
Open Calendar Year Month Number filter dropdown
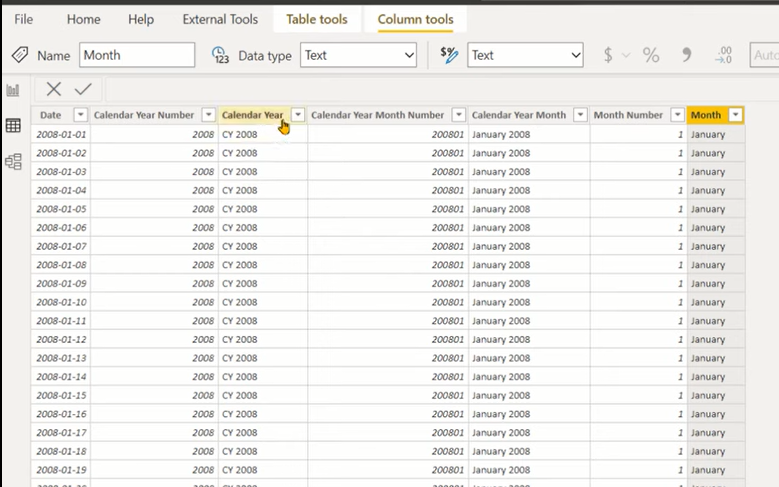click(459, 115)
